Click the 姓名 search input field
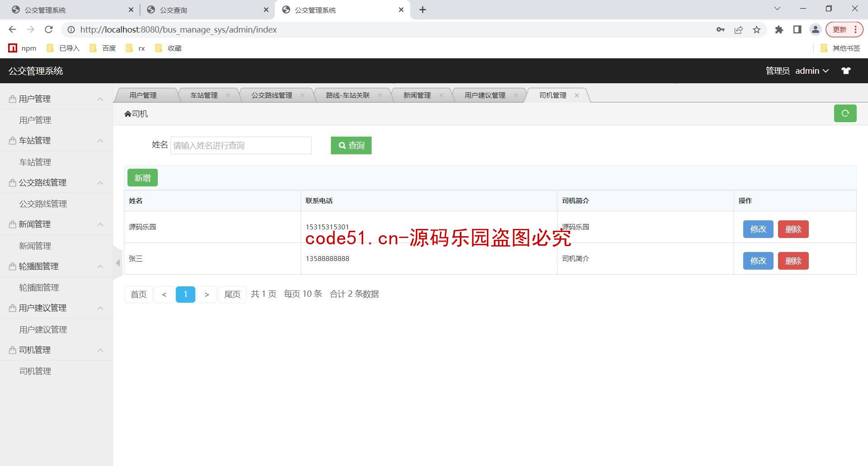 (241, 145)
